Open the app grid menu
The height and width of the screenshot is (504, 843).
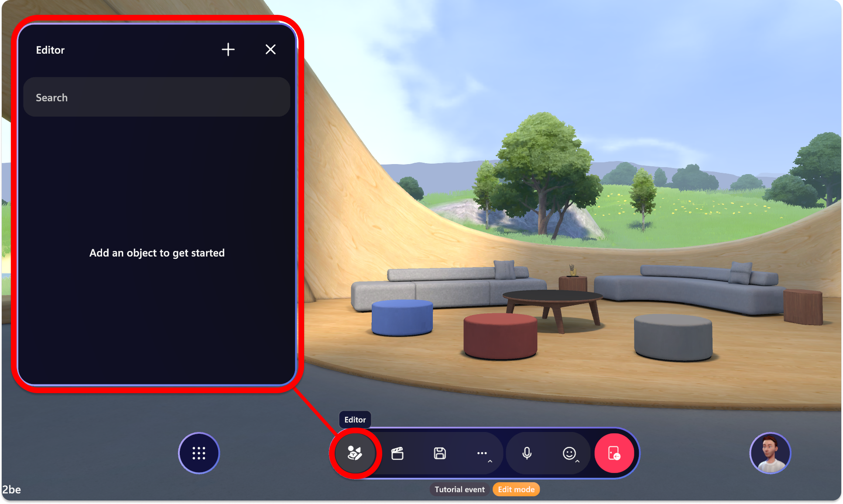199,453
